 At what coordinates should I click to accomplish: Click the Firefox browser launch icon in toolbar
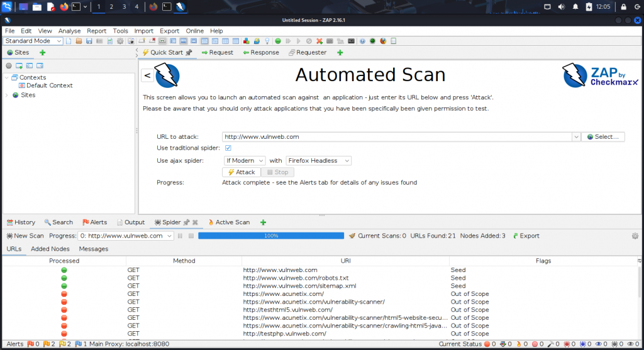click(x=383, y=41)
